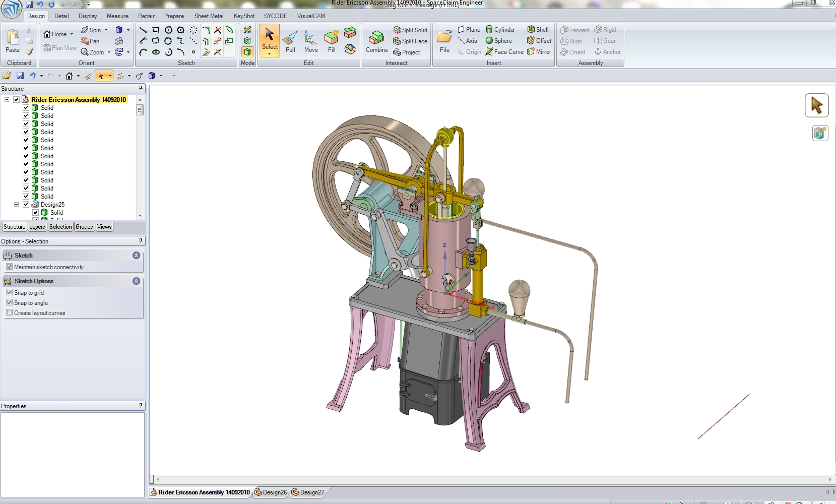Select the Pull tool

(x=290, y=41)
